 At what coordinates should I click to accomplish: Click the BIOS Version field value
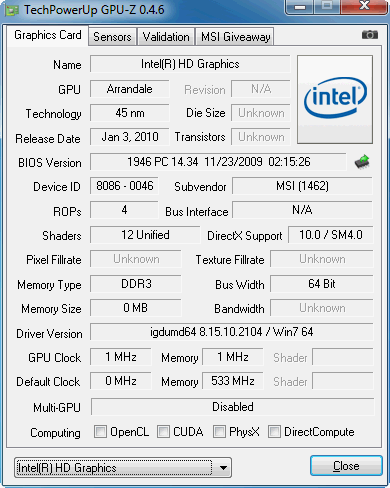218,162
